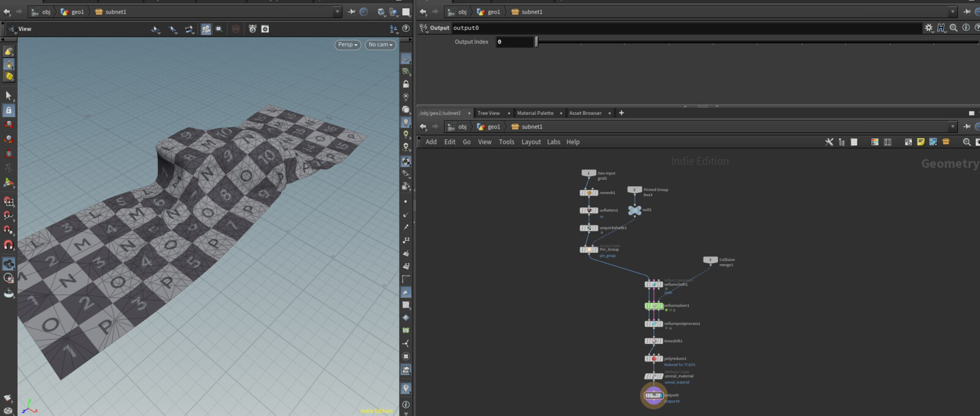Go back in the viewport pane path history
980x416 pixels.
(7, 12)
